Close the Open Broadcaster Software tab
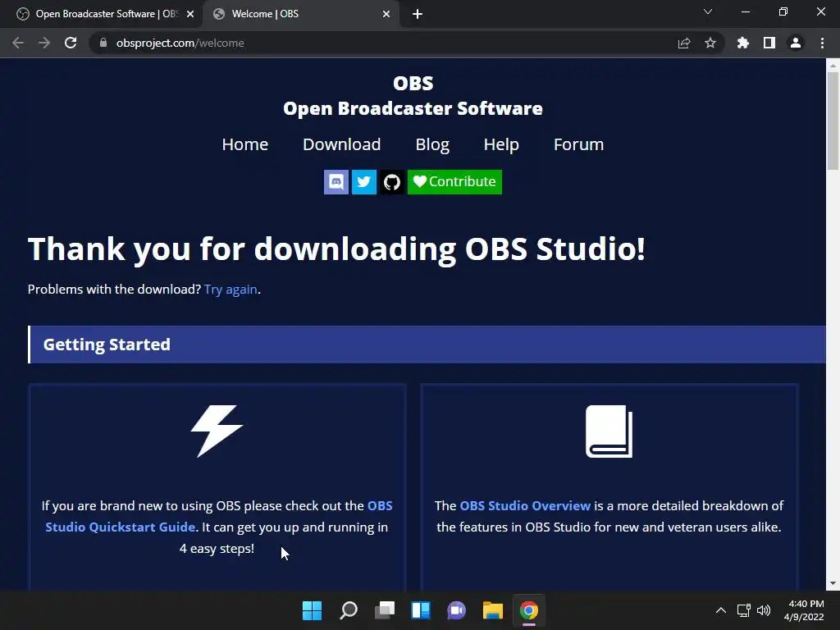 point(190,14)
